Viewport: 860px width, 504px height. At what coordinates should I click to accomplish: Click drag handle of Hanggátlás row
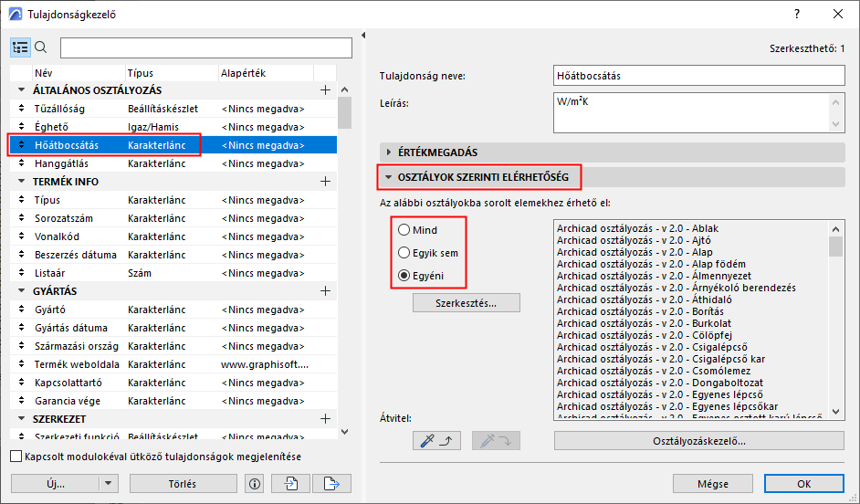(21, 163)
